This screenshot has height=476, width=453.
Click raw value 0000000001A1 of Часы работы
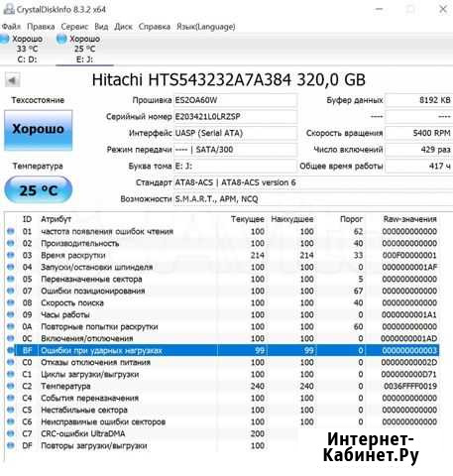[409, 314]
